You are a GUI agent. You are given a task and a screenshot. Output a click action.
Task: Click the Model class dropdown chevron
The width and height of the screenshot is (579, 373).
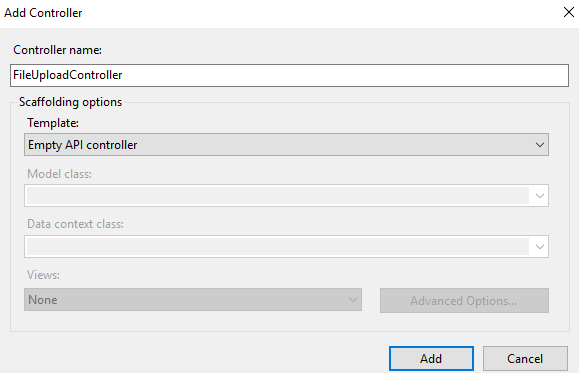click(539, 196)
